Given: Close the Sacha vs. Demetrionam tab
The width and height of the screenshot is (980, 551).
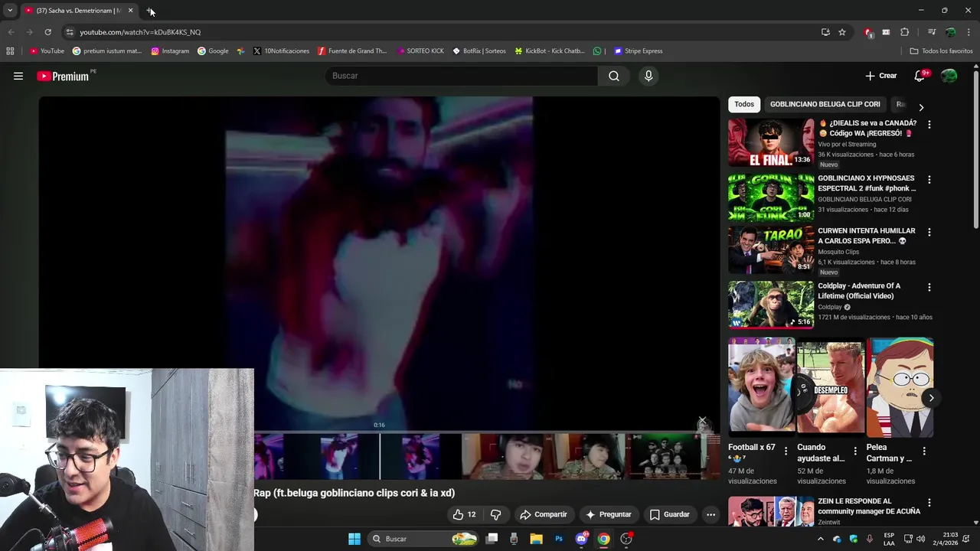Looking at the screenshot, I should click(130, 11).
